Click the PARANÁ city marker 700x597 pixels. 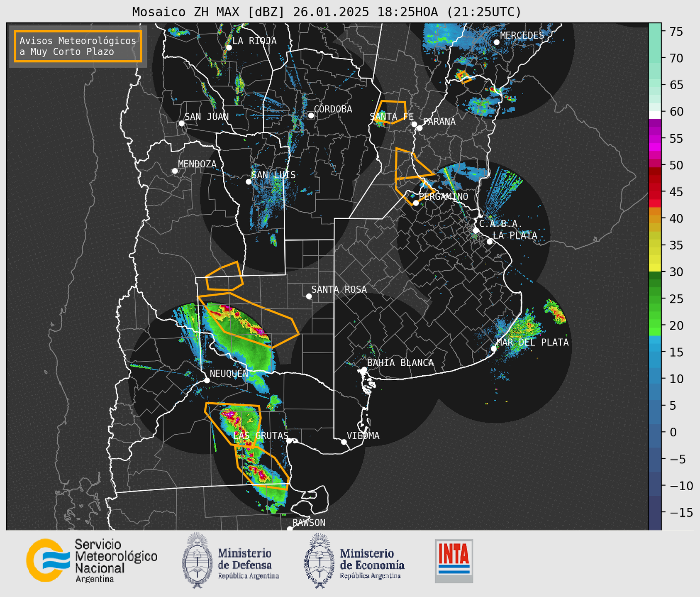(x=420, y=128)
